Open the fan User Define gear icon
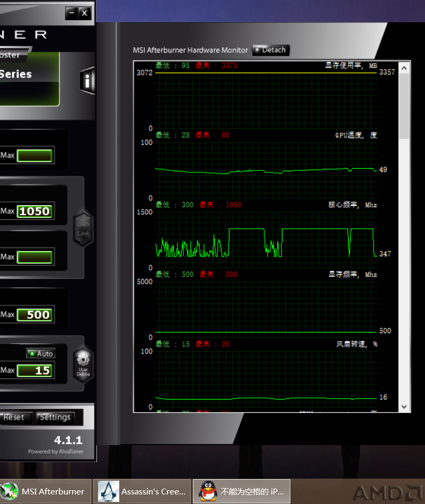The width and height of the screenshot is (425, 504). [x=83, y=364]
